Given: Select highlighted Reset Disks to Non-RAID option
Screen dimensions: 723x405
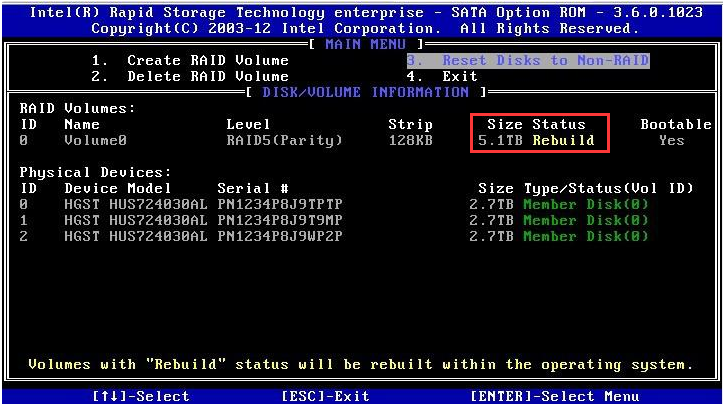Looking at the screenshot, I should (528, 60).
